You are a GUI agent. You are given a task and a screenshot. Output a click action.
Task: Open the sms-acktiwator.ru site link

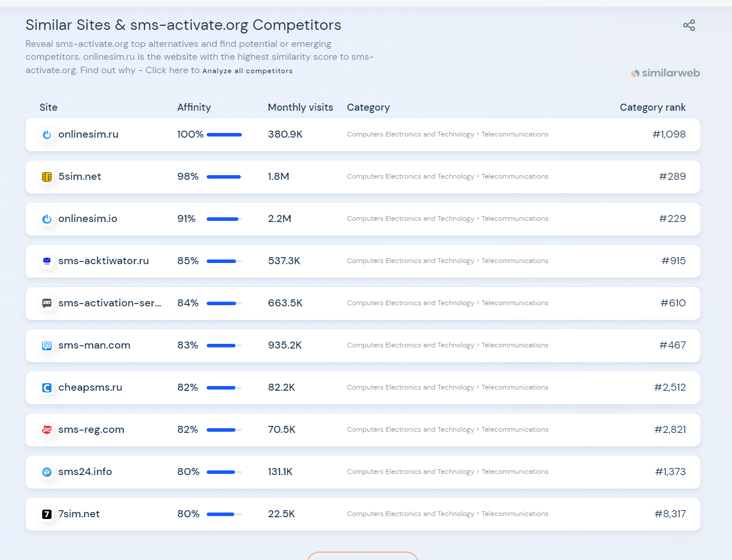point(104,261)
